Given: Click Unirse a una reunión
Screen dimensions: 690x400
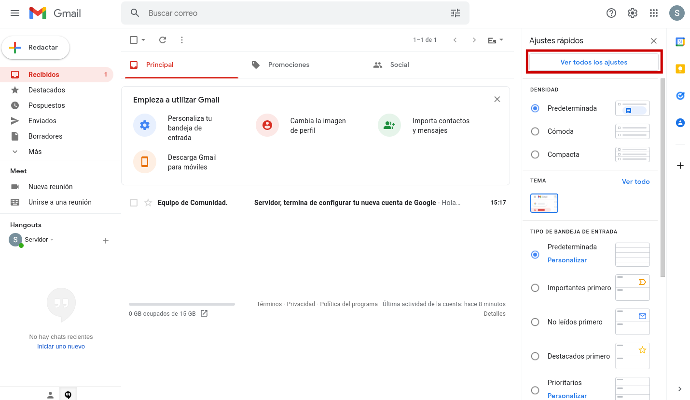Looking at the screenshot, I should [x=59, y=202].
